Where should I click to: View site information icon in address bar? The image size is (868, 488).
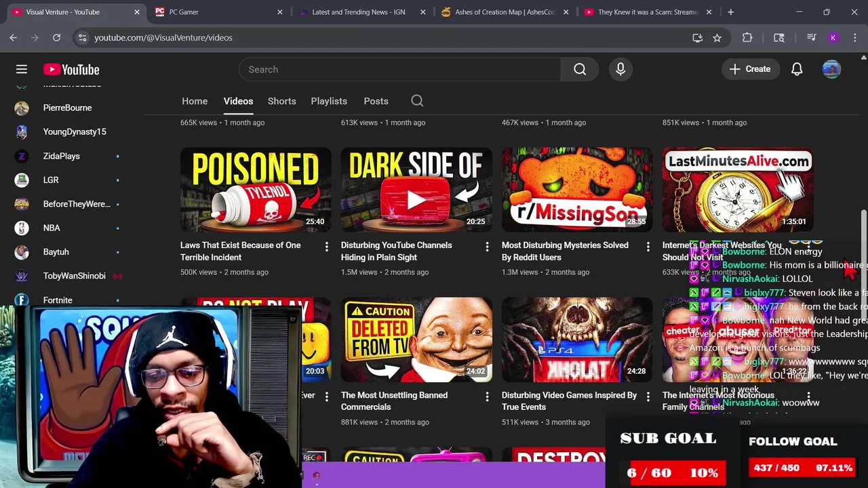point(82,38)
